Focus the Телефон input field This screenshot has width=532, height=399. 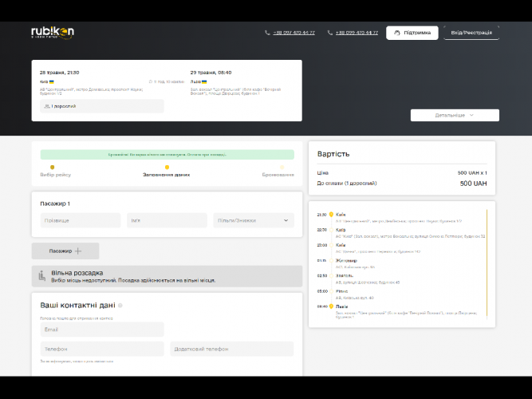tap(102, 349)
